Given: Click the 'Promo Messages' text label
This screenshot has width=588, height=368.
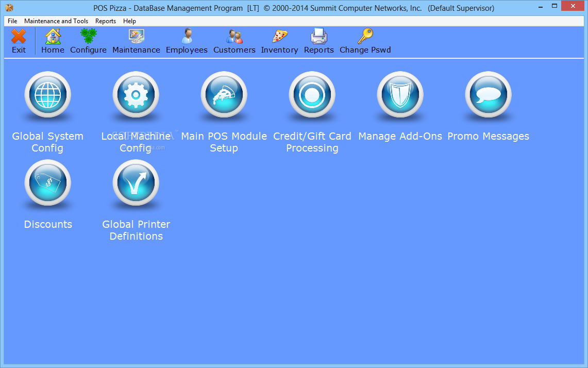Looking at the screenshot, I should click(488, 136).
